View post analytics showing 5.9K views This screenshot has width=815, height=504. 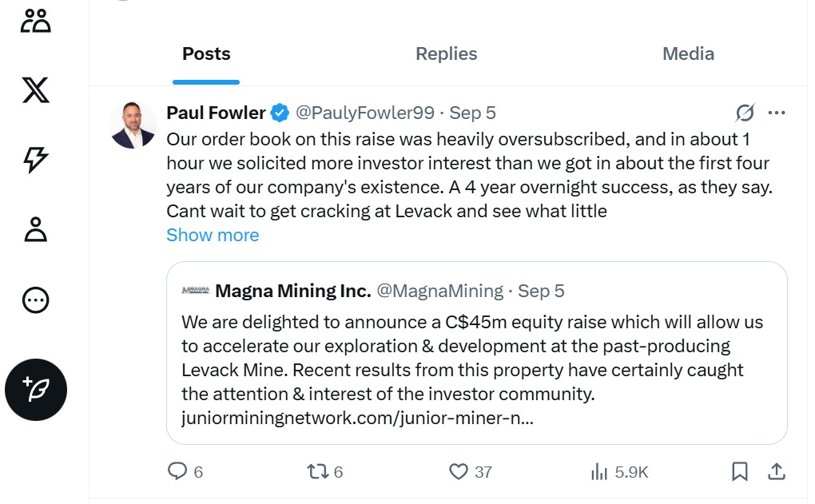click(599, 472)
